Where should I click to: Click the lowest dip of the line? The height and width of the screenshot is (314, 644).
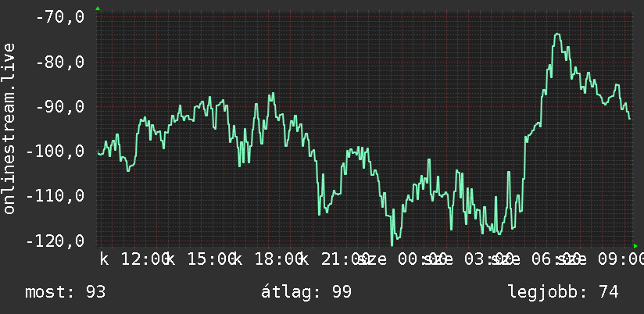coord(392,244)
